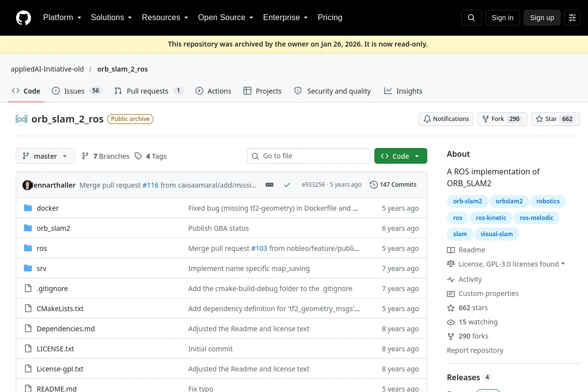Open the .gitignore file
Viewport: 588px width, 392px height.
pos(52,289)
